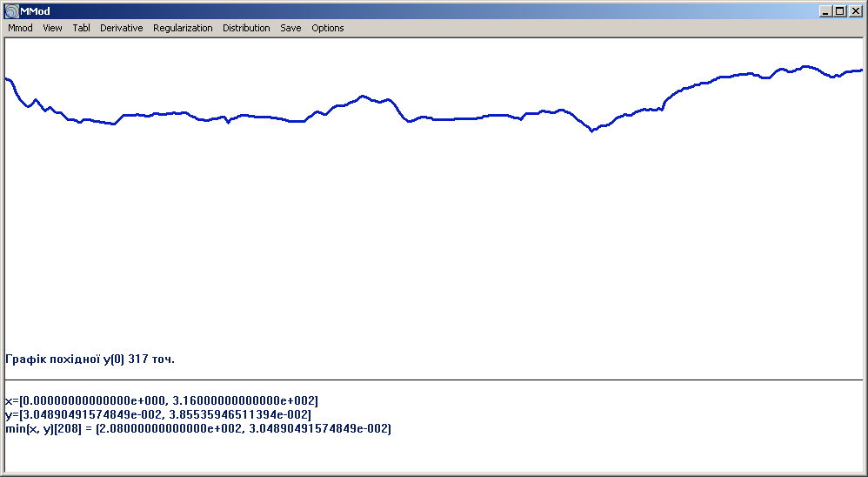This screenshot has height=477, width=868.
Task: Open the Regularization menu
Action: [183, 28]
